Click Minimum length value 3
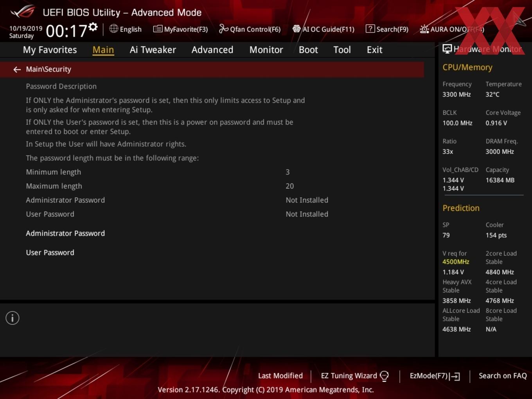The image size is (532, 399). click(288, 172)
